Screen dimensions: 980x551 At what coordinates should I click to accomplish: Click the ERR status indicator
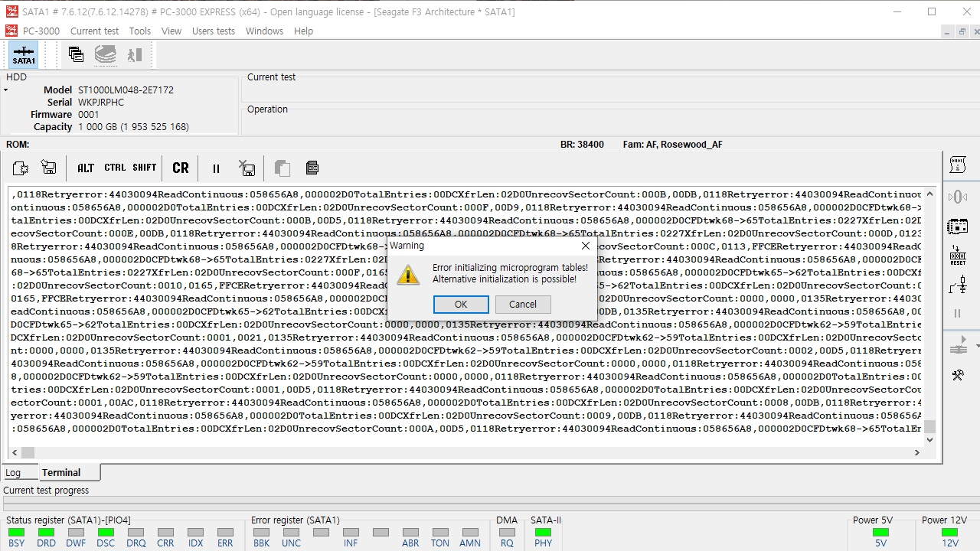225,533
